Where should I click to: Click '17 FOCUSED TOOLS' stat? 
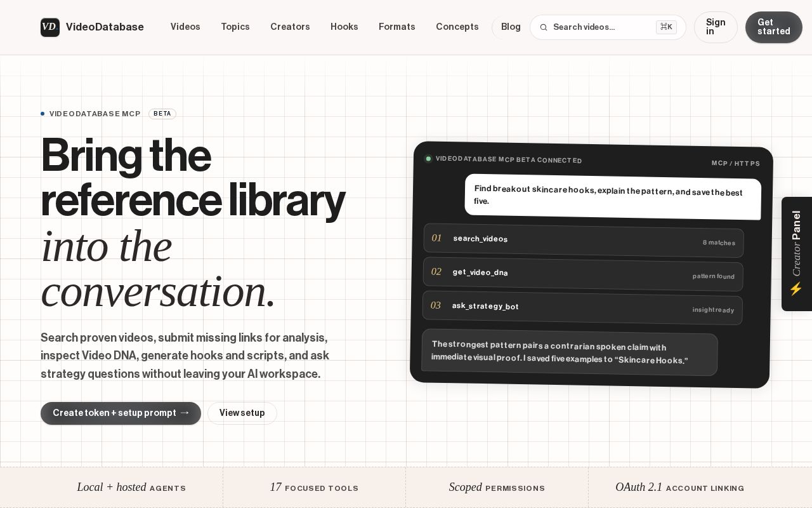tap(314, 488)
